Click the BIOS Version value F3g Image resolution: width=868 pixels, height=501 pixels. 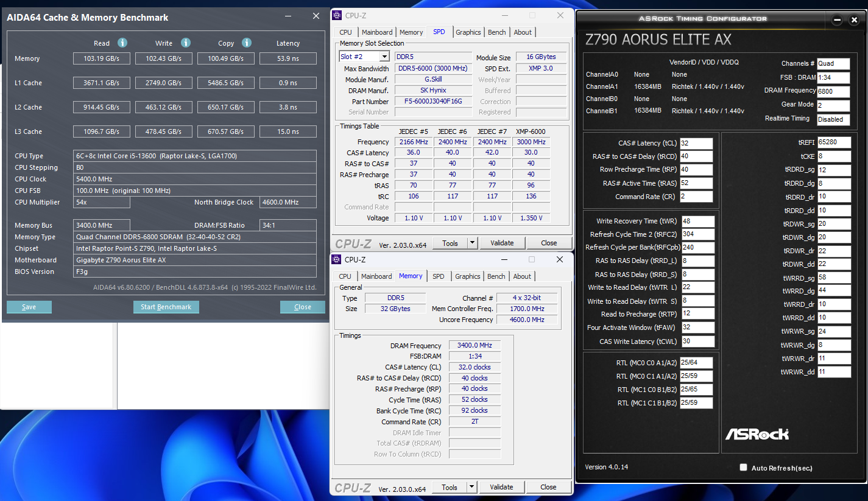pyautogui.click(x=195, y=272)
